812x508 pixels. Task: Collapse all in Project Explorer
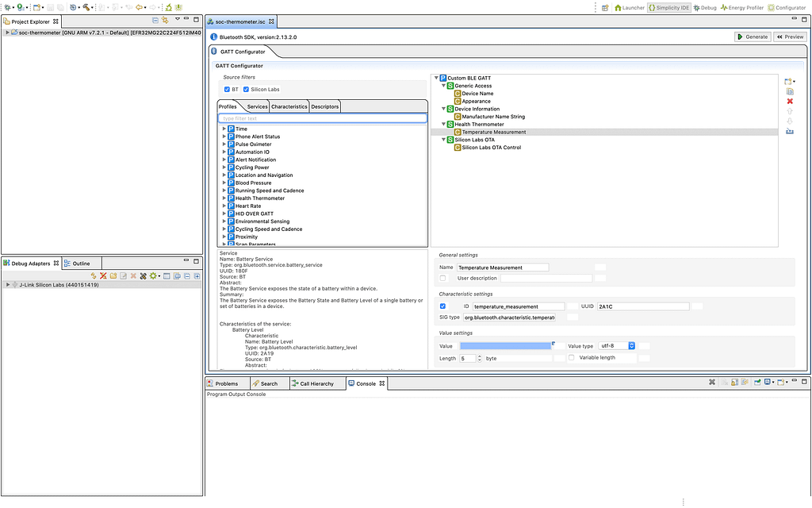tap(155, 20)
